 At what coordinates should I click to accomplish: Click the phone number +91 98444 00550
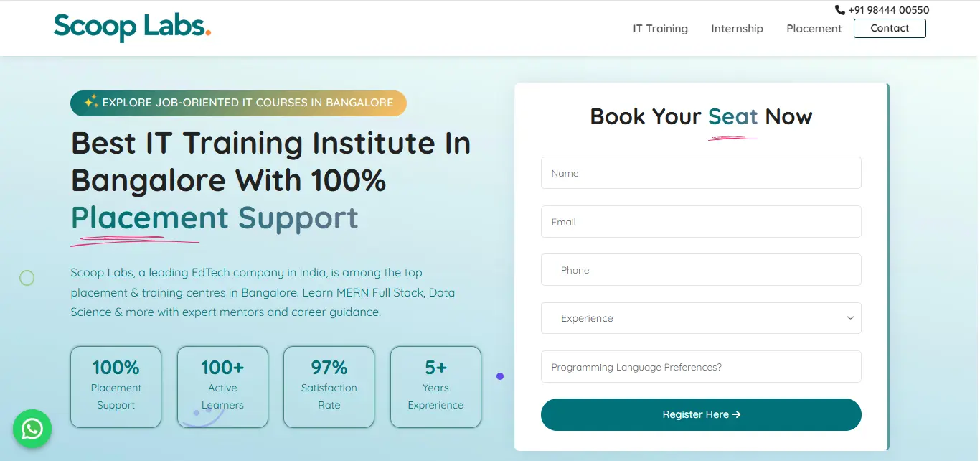click(889, 9)
